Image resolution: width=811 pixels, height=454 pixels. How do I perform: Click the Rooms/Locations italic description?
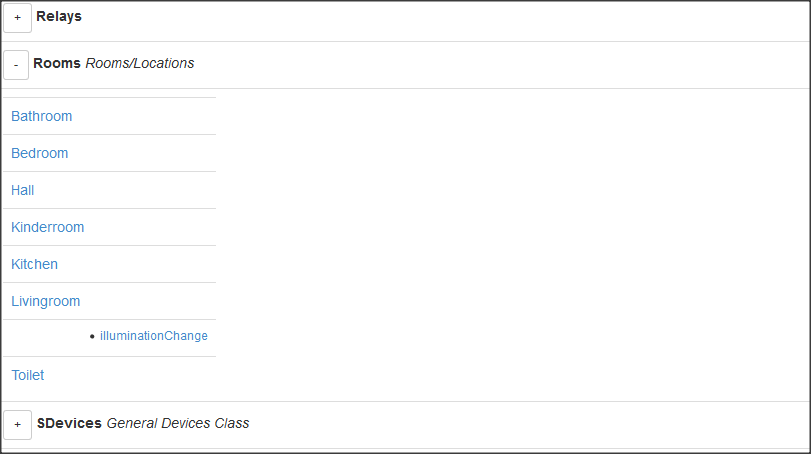140,63
